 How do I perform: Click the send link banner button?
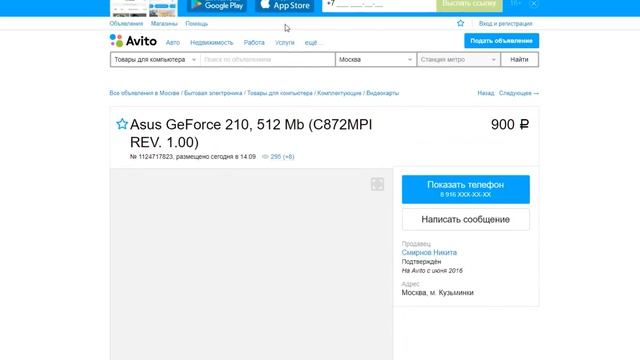[469, 5]
